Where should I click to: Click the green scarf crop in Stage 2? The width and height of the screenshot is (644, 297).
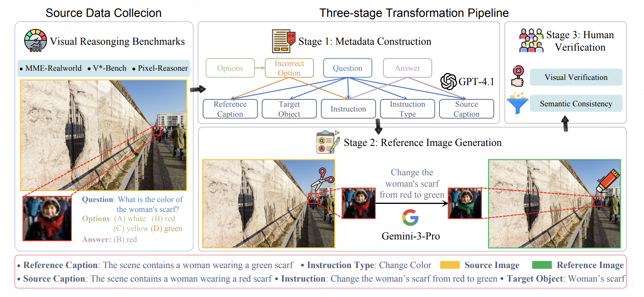click(465, 203)
